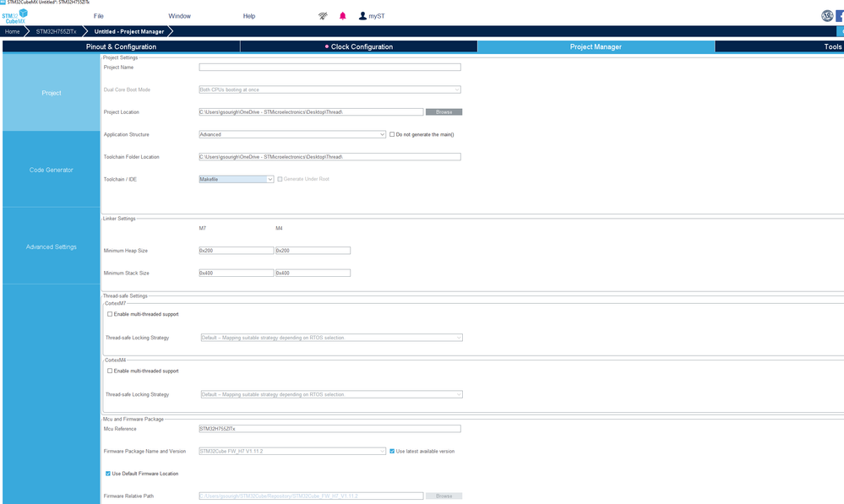844x504 pixels.
Task: Open the Application Structure dropdown
Action: tap(292, 134)
